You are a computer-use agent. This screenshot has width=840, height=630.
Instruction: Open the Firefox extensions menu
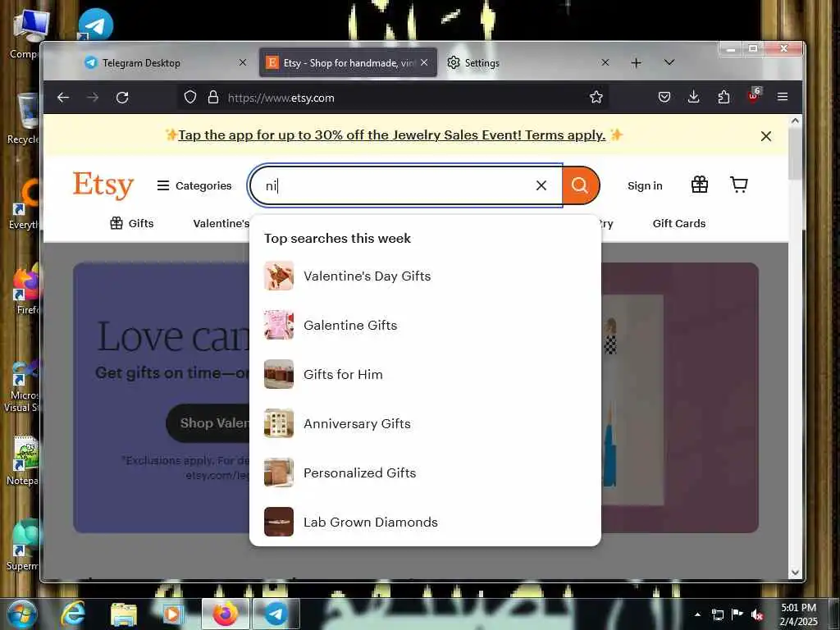(x=724, y=98)
